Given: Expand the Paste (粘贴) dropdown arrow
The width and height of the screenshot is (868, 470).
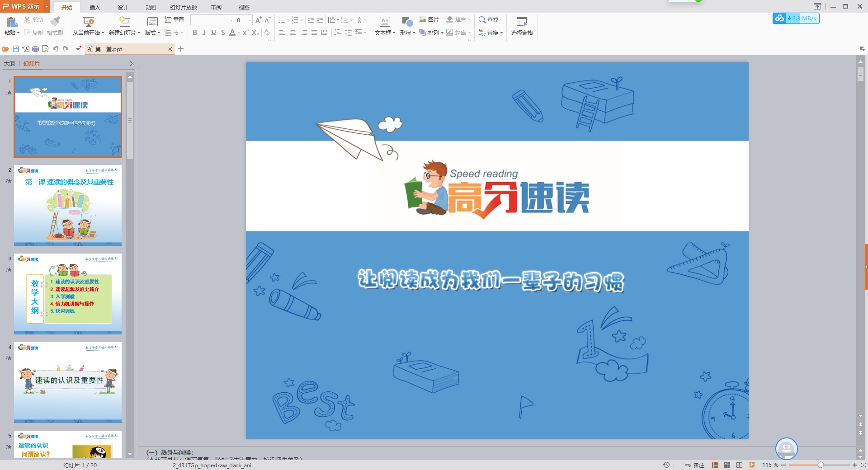Looking at the screenshot, I should tap(18, 33).
